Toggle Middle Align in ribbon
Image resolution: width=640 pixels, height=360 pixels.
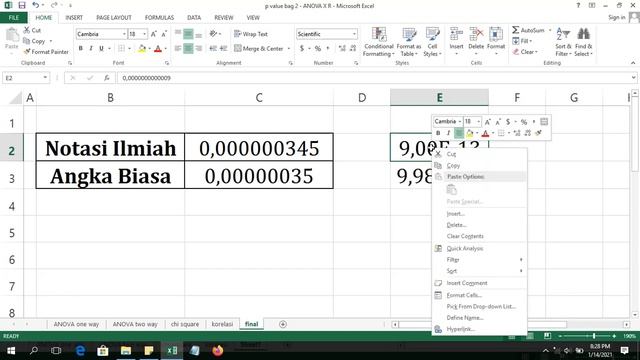pos(188,34)
